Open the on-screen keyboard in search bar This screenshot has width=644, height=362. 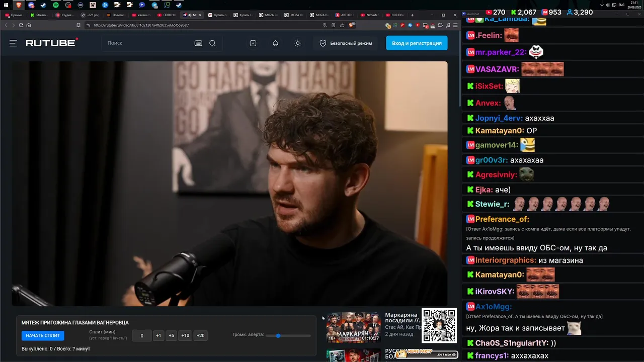pos(198,43)
